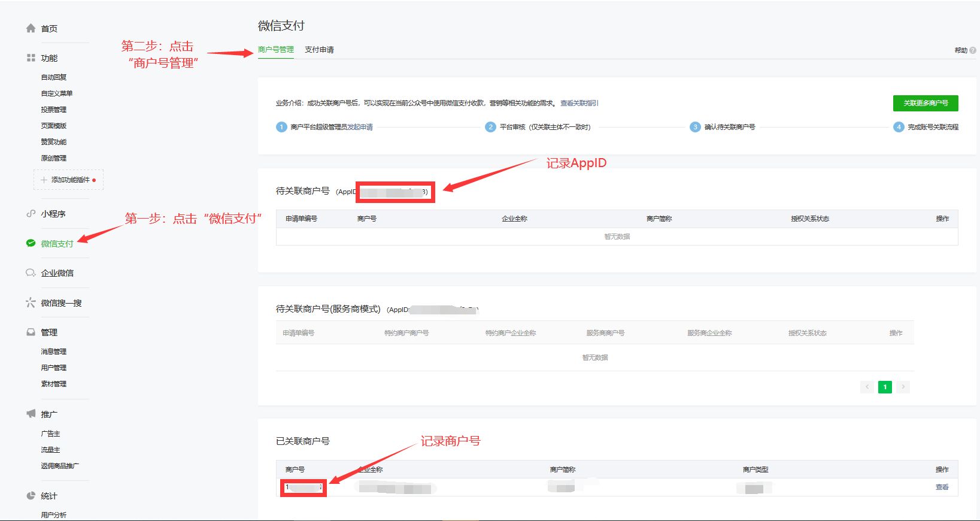
Task: Open 微信搜一搜 in the sidebar
Action: (61, 303)
